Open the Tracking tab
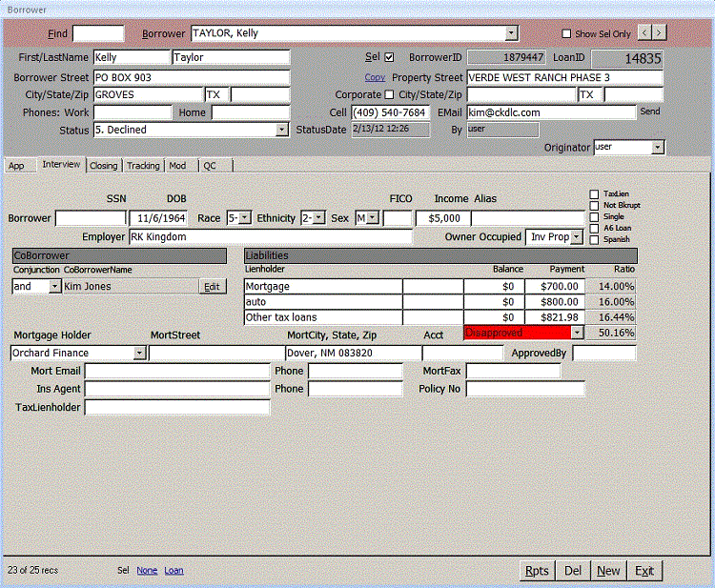 143,166
